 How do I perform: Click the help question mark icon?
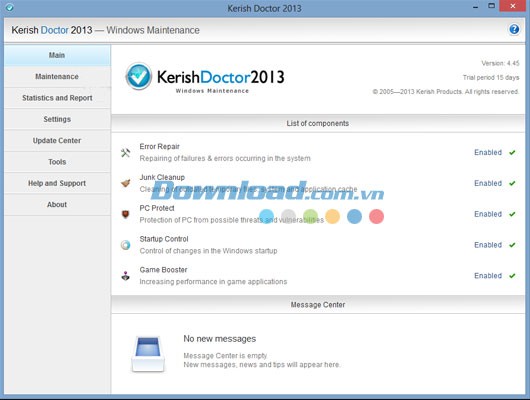[514, 30]
